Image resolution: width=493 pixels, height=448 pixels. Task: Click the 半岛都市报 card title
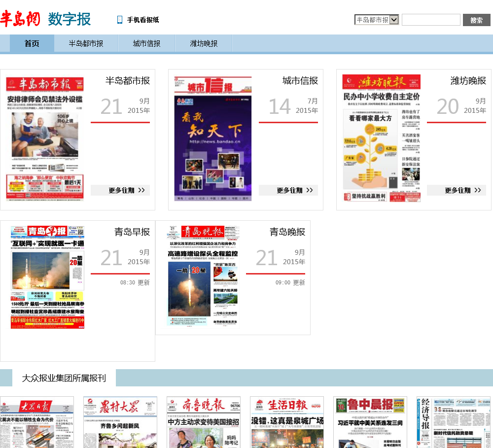128,81
